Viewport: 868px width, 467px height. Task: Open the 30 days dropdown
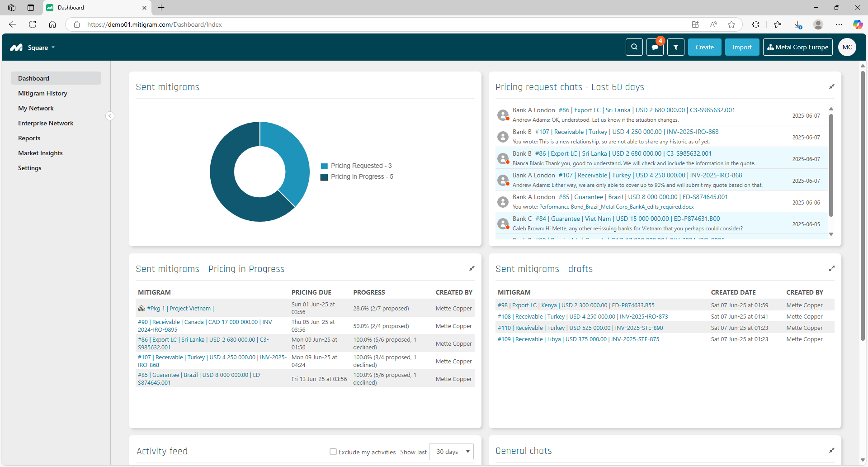pos(451,452)
